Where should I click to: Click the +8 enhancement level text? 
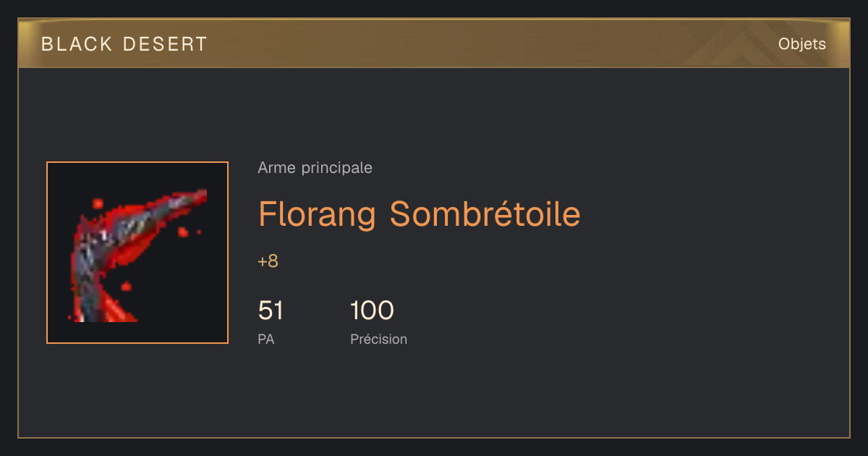coord(268,261)
